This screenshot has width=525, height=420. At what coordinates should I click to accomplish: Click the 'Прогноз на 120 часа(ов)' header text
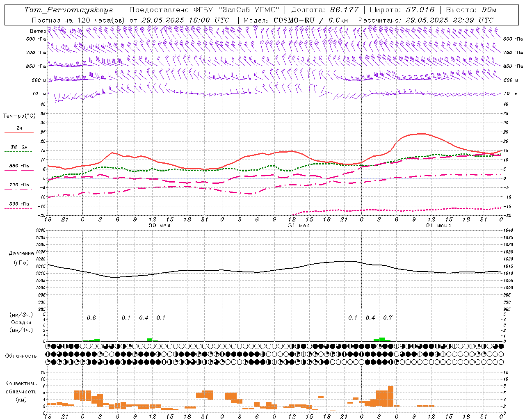[x=79, y=20]
